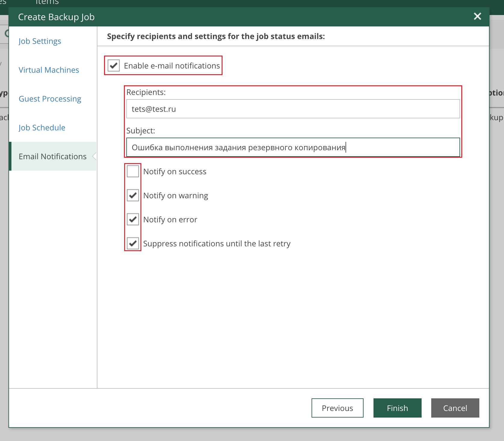This screenshot has width=504, height=441.
Task: Click the 'Subject:' field label
Action: tap(140, 131)
